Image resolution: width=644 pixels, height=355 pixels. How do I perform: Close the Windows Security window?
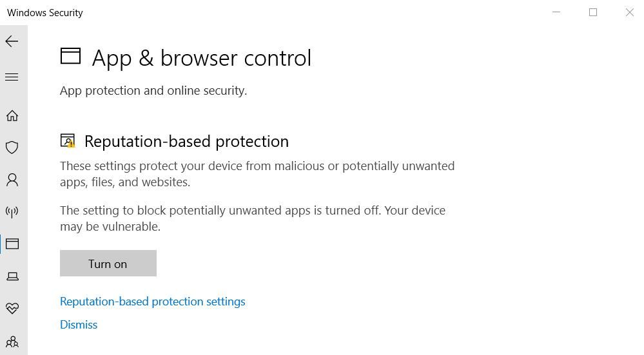(629, 12)
